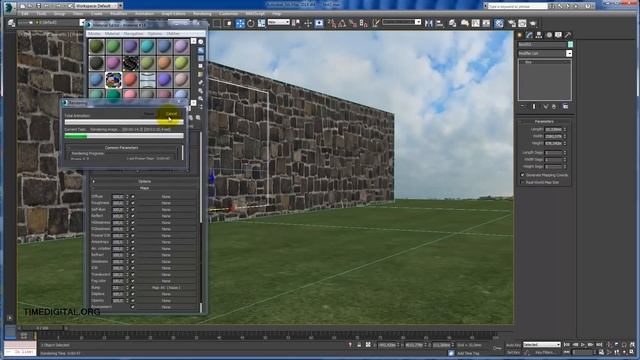Click the Align tool icon
The height and width of the screenshot is (360, 640).
[x=439, y=23]
